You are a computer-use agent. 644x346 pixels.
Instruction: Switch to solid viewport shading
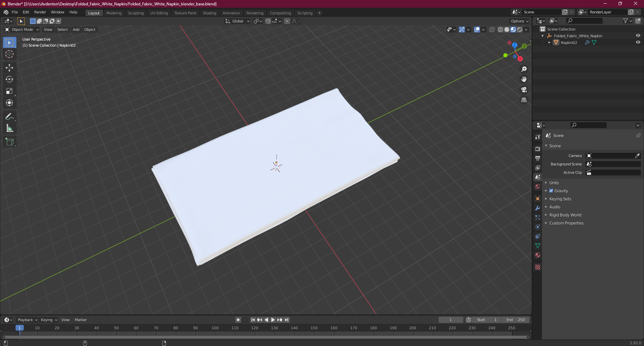[507, 30]
